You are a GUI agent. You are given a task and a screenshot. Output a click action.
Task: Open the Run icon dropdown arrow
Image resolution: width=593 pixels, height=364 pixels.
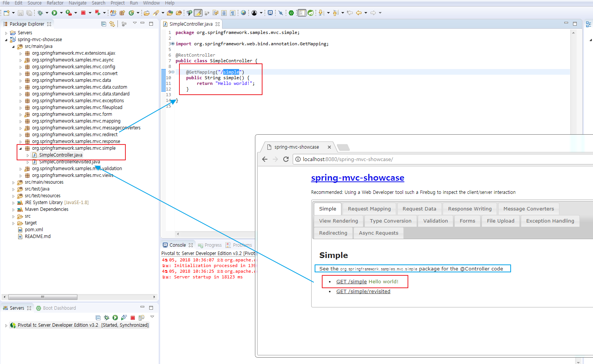61,13
